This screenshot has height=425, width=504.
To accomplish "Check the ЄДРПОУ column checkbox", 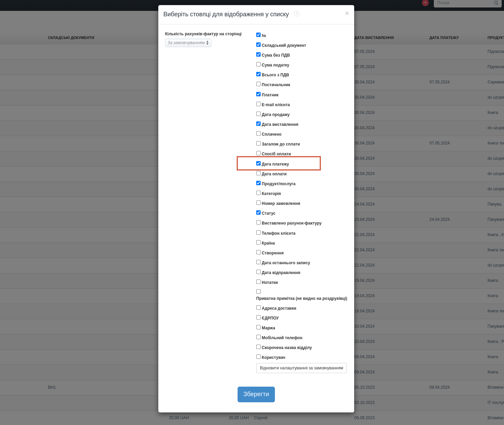I will point(259,317).
